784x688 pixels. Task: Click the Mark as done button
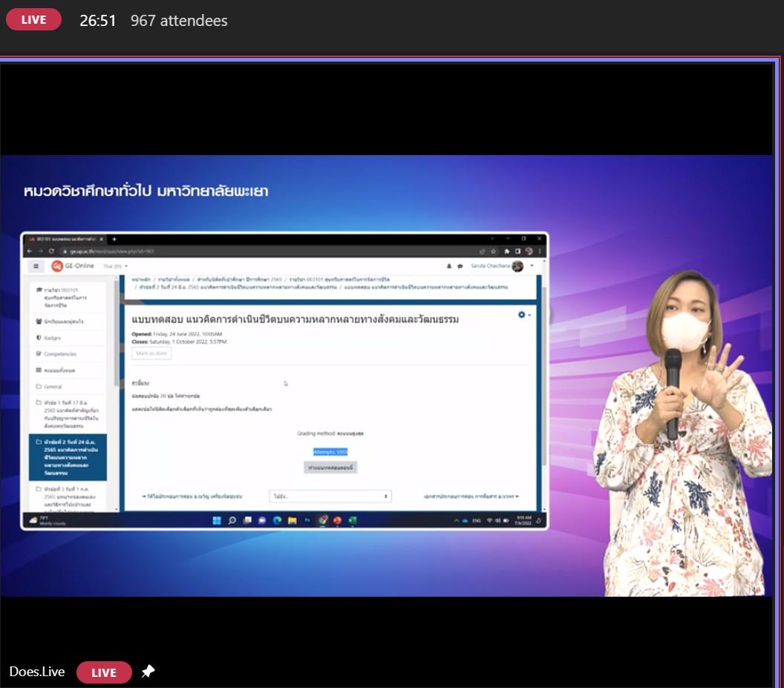[x=151, y=353]
